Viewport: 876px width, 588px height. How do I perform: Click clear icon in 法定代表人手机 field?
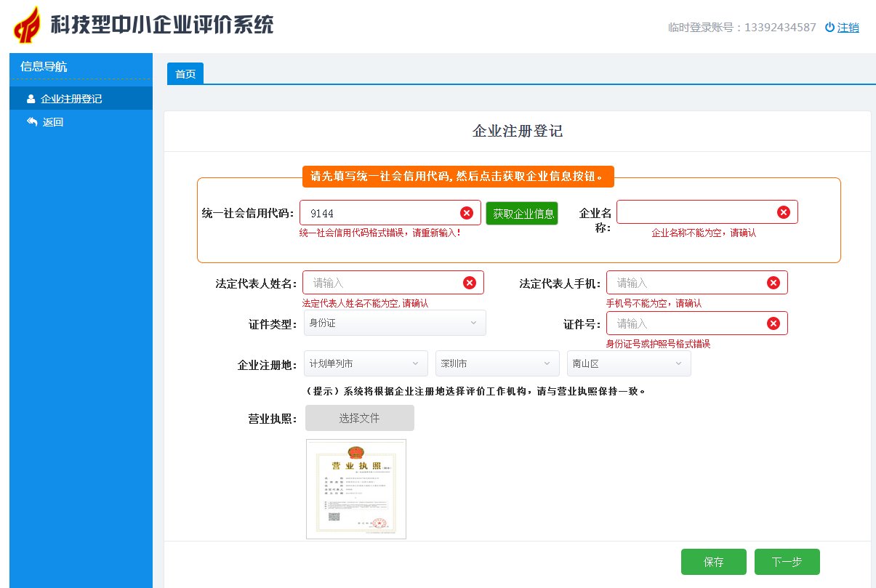click(x=773, y=282)
